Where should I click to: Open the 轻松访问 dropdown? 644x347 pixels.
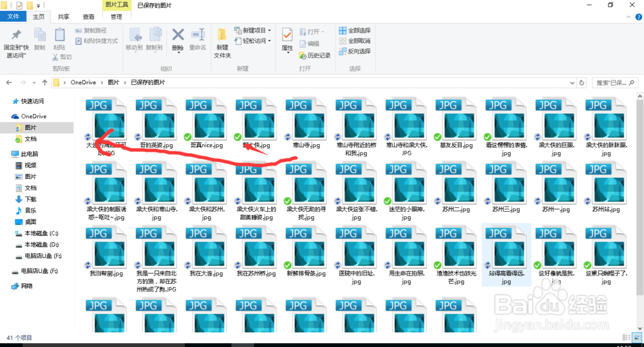click(252, 41)
